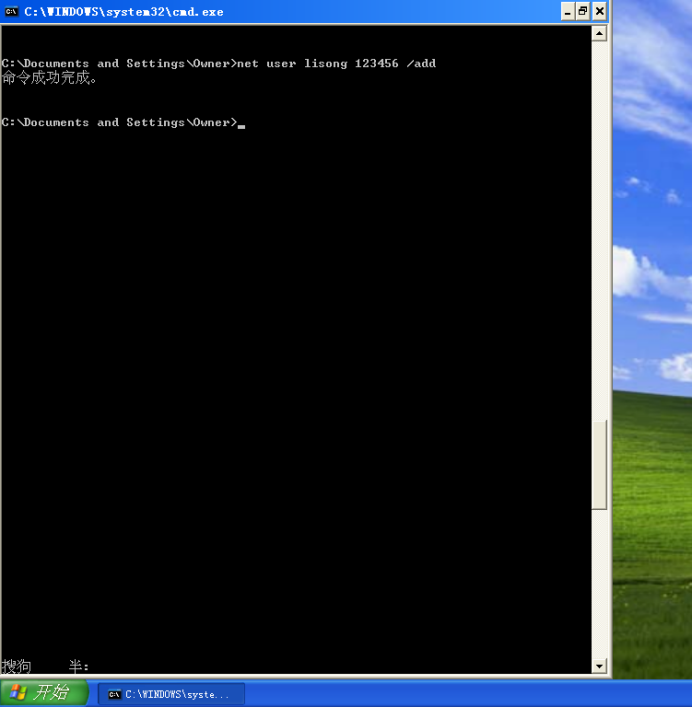Click the current C:\Documents and Settings\Owner> prompt
The height and width of the screenshot is (708, 692).
pyautogui.click(x=119, y=122)
